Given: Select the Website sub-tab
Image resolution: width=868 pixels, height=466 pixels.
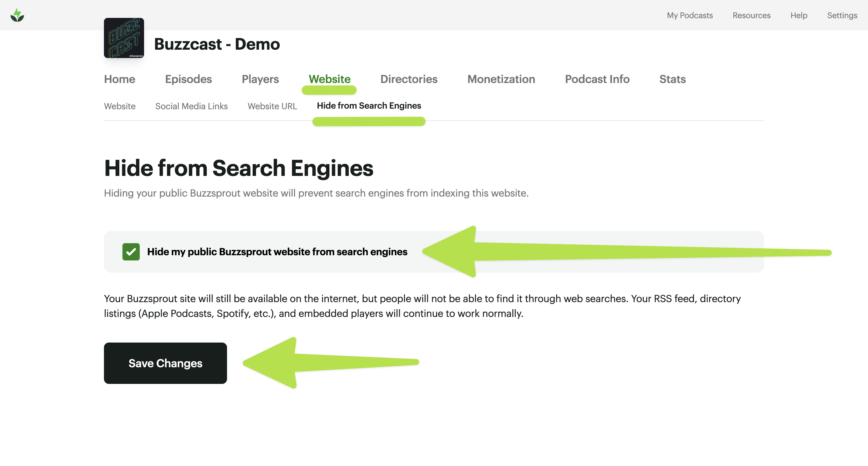Looking at the screenshot, I should [x=120, y=106].
